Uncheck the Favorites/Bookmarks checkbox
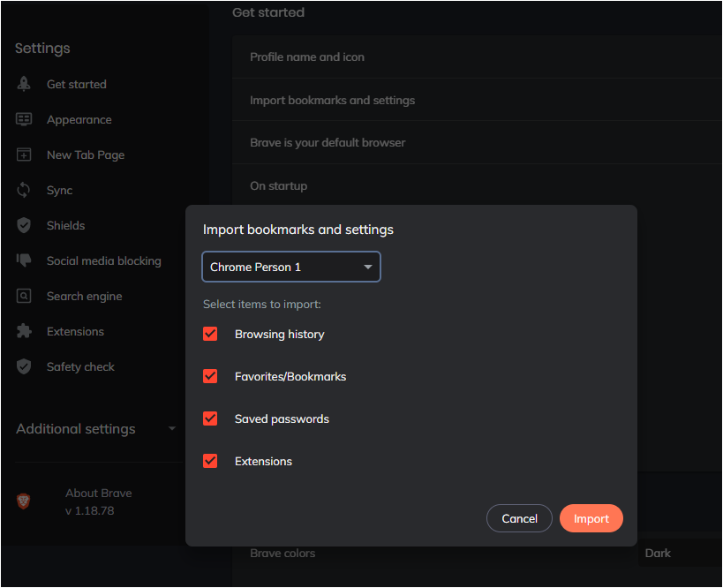The width and height of the screenshot is (723, 588). [x=210, y=376]
